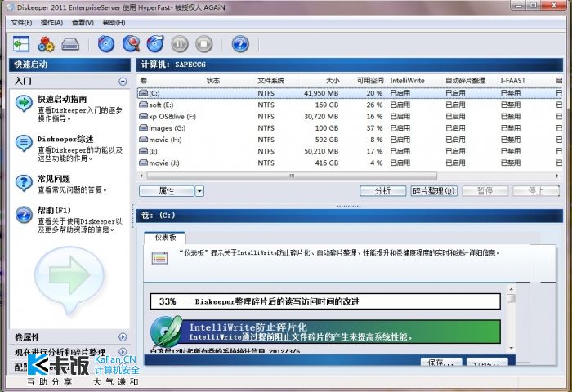Click the soft (E:) drive icon
Screen dimensions: 572x392
point(143,105)
